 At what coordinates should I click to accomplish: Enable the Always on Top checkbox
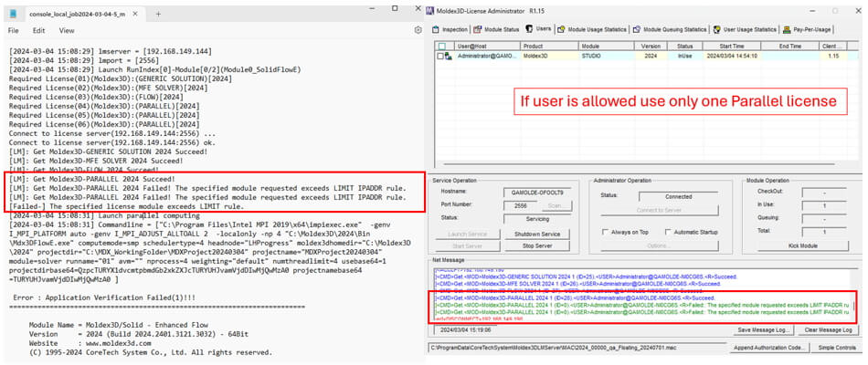click(605, 232)
